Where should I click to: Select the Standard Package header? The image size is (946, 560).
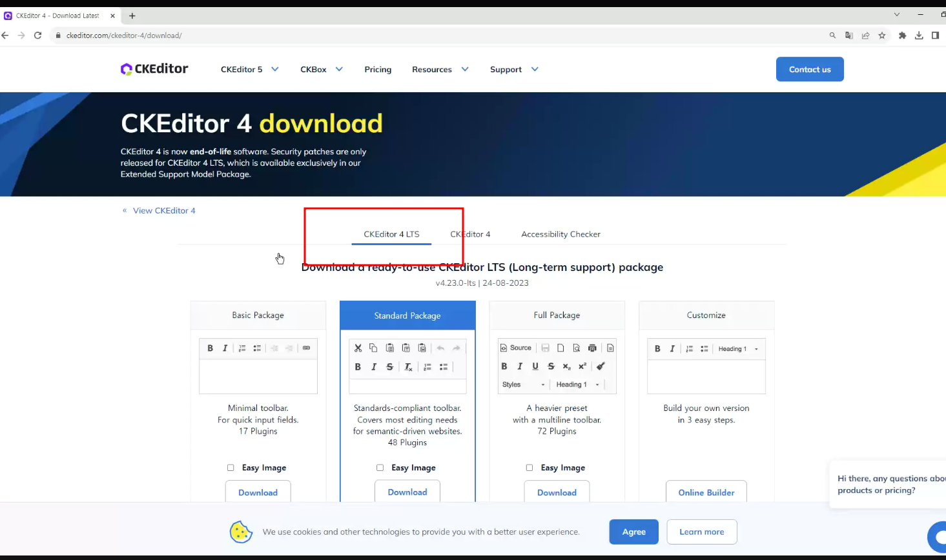pyautogui.click(x=407, y=315)
